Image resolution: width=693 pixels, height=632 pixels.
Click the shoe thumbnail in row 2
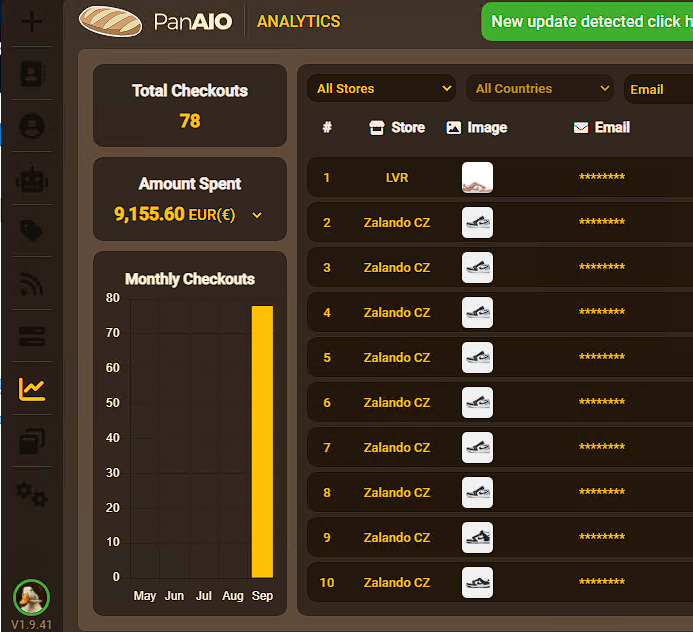click(477, 222)
